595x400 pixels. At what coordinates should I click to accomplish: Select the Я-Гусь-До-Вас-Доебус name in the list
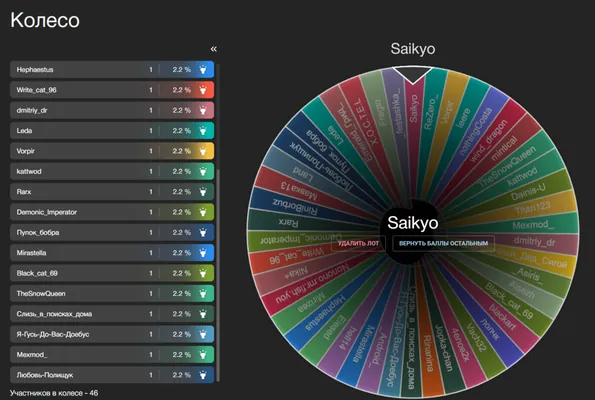pos(53,334)
